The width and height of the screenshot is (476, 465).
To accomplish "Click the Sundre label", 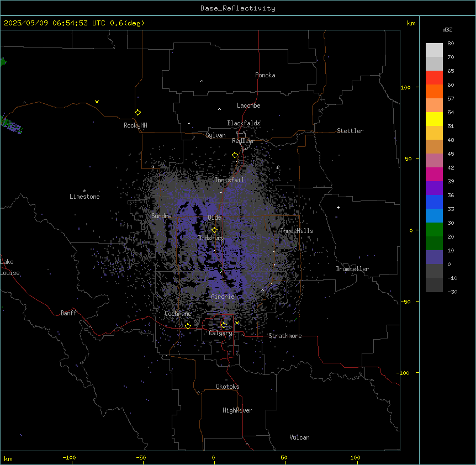I will (x=161, y=216).
